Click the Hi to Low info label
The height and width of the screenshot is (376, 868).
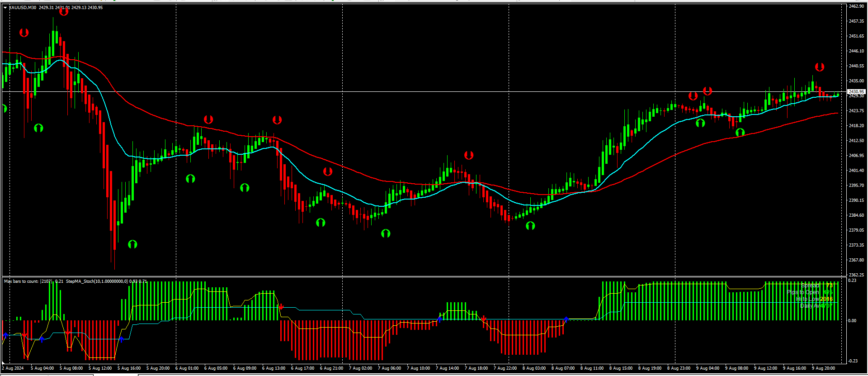coord(807,299)
